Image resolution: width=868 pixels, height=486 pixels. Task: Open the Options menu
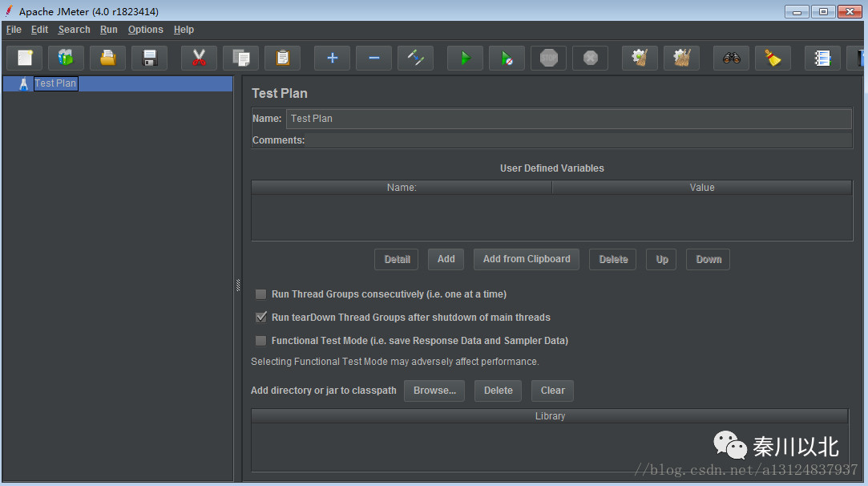point(146,30)
